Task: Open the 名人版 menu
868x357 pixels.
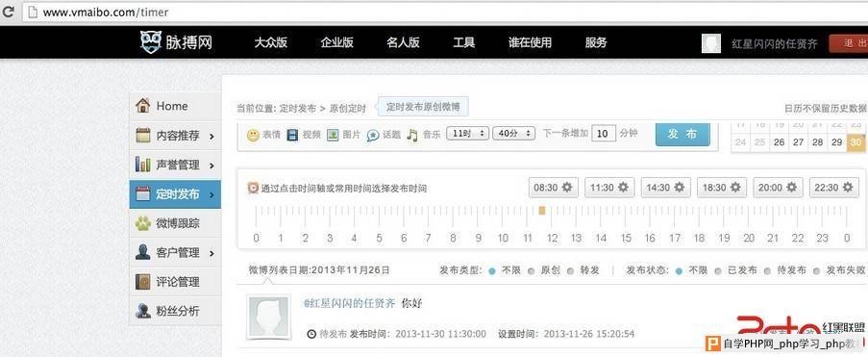Action: (403, 42)
